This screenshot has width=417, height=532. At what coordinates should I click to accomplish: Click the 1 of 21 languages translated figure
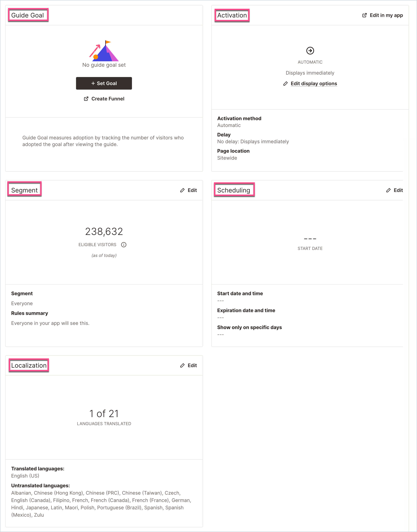pos(104,413)
